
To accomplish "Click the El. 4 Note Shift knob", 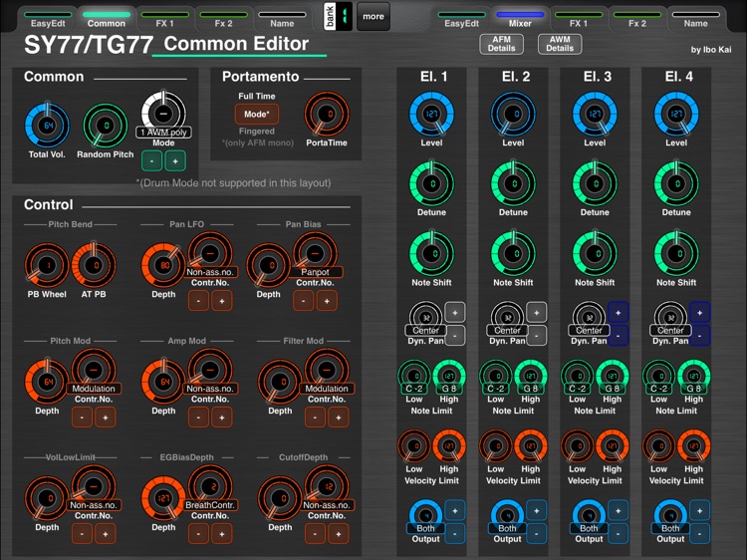I will tap(676, 254).
